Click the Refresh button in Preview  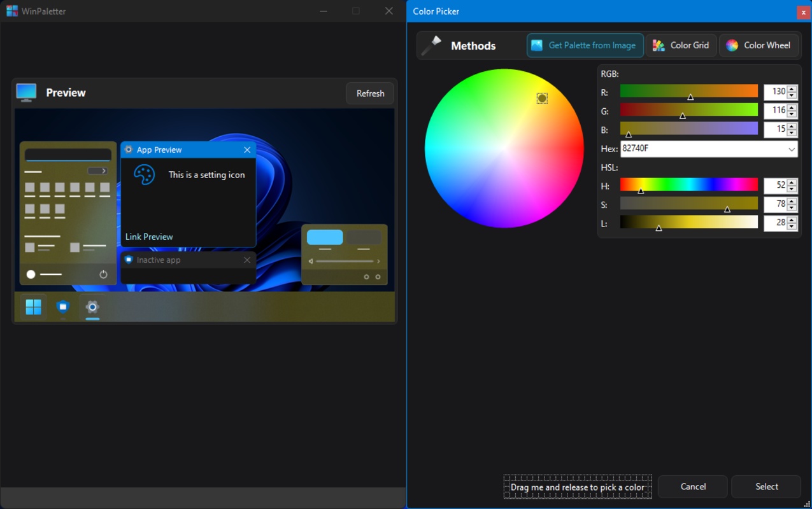pos(370,94)
